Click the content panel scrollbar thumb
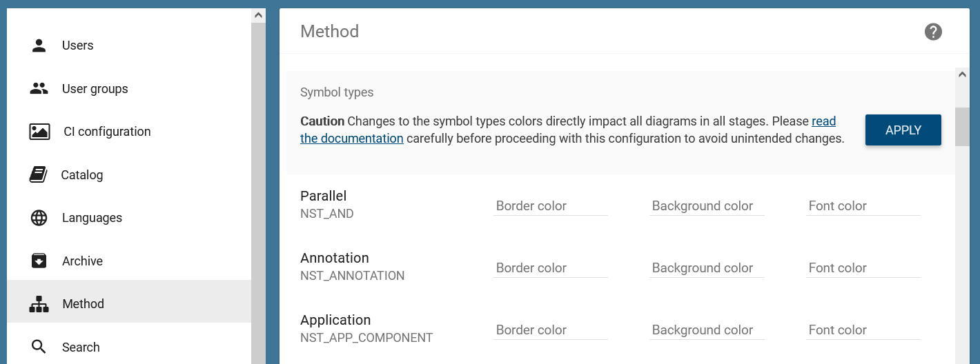 click(962, 127)
